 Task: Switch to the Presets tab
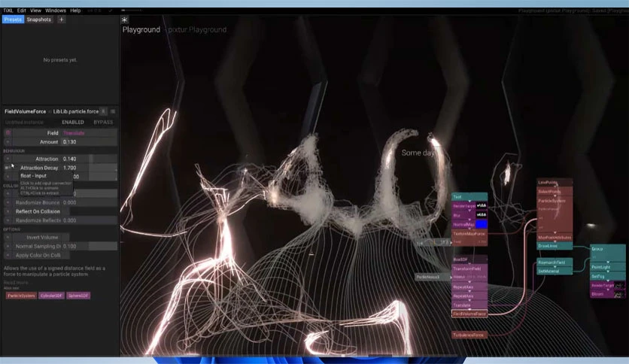(13, 20)
